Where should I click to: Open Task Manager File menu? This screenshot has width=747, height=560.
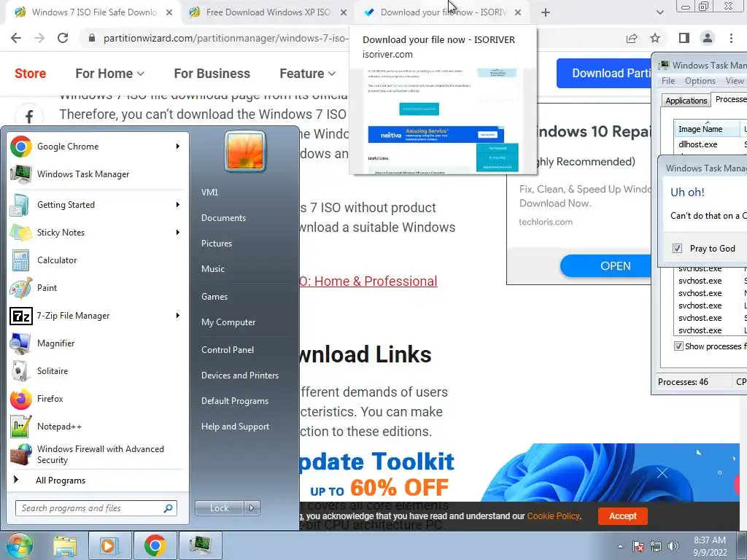[668, 81]
